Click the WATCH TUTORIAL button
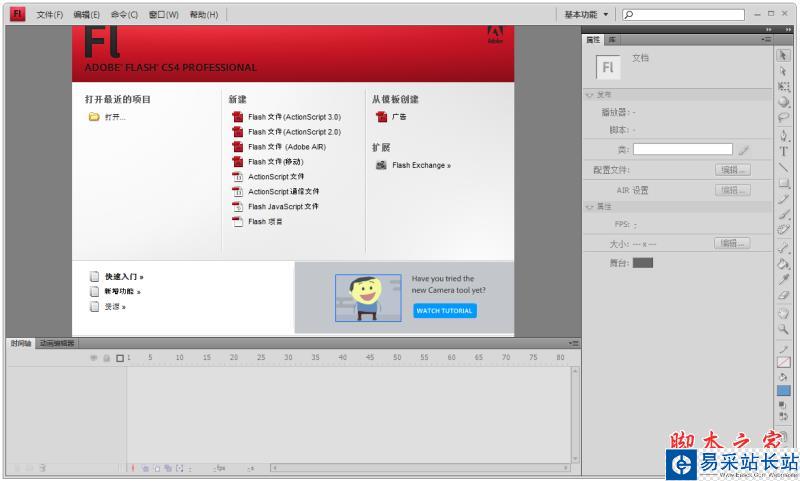The width and height of the screenshot is (800, 481). click(444, 311)
